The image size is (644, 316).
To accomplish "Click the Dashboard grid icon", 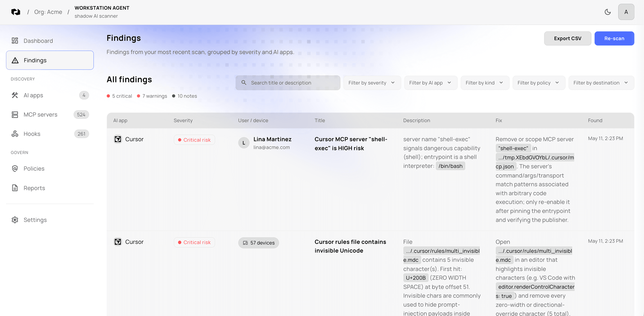I will point(15,41).
